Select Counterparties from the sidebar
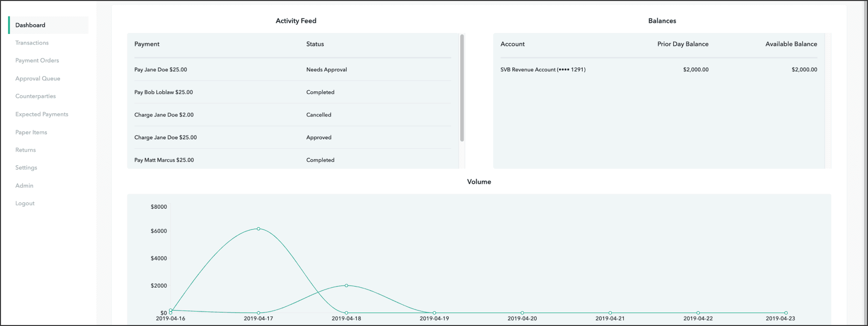The image size is (868, 326). (x=35, y=96)
